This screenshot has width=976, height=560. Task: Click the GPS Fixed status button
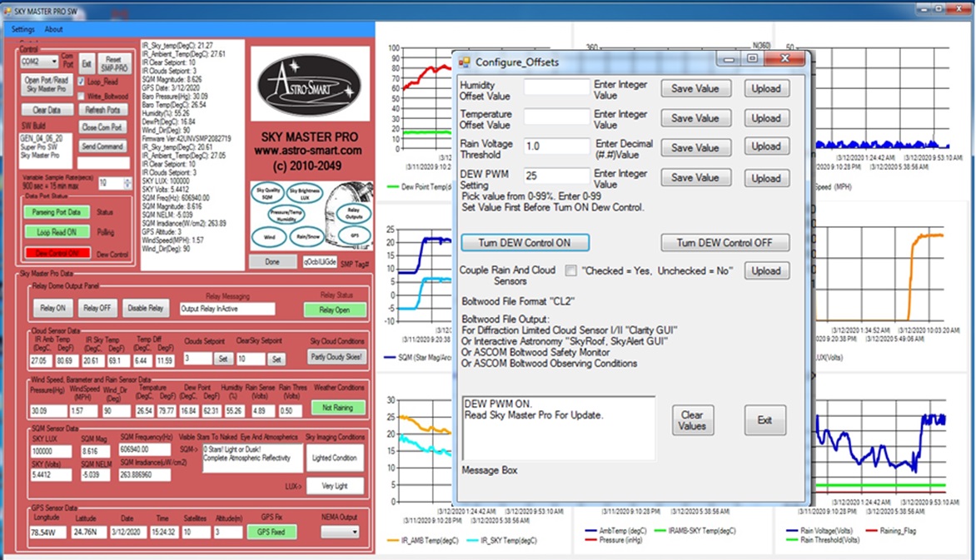click(271, 532)
